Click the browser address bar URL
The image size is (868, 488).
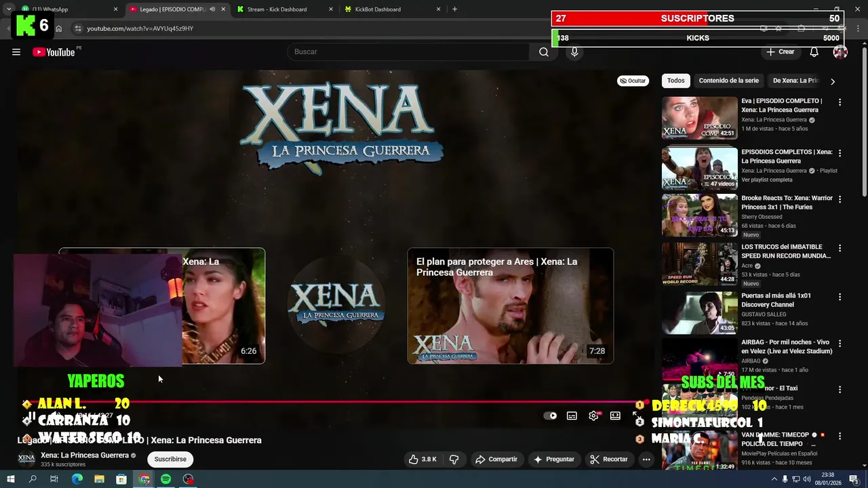(x=140, y=28)
